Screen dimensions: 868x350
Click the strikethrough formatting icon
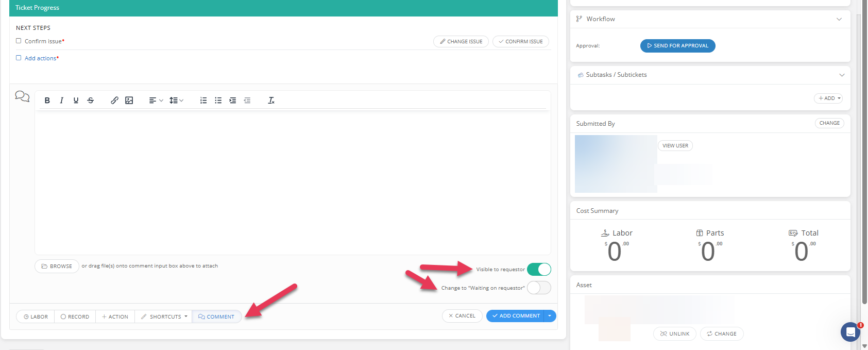coord(91,101)
